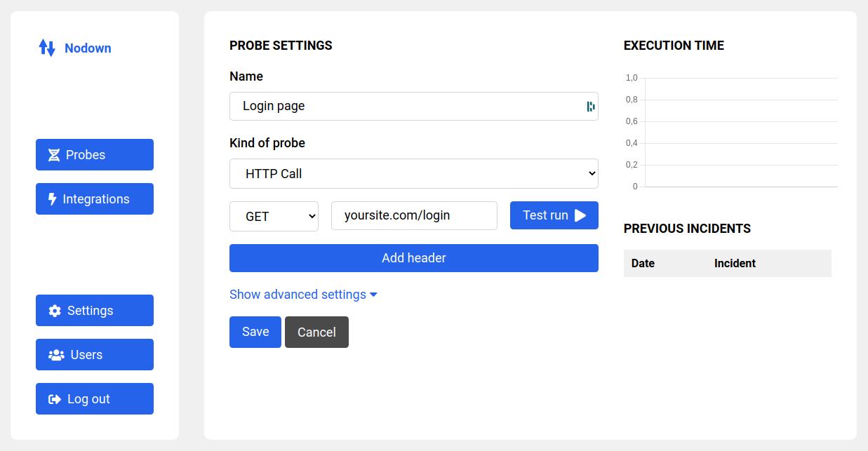Click the Add header button

click(x=413, y=258)
